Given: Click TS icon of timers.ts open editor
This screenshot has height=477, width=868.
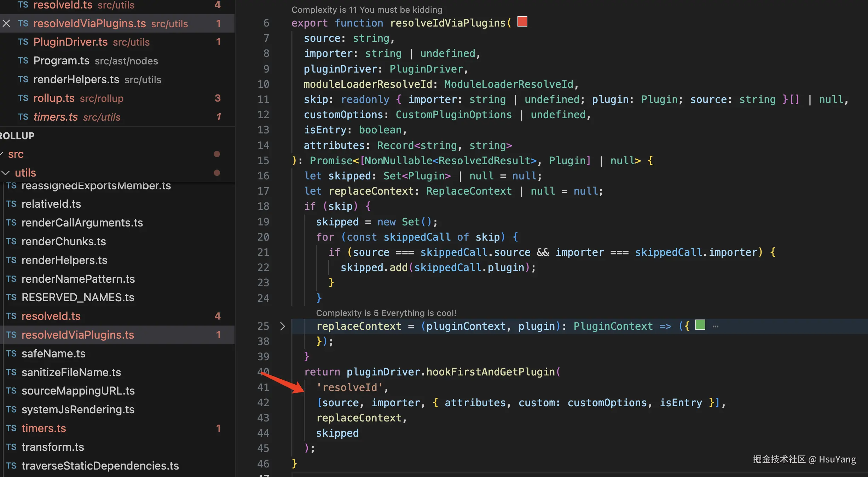Looking at the screenshot, I should point(23,117).
